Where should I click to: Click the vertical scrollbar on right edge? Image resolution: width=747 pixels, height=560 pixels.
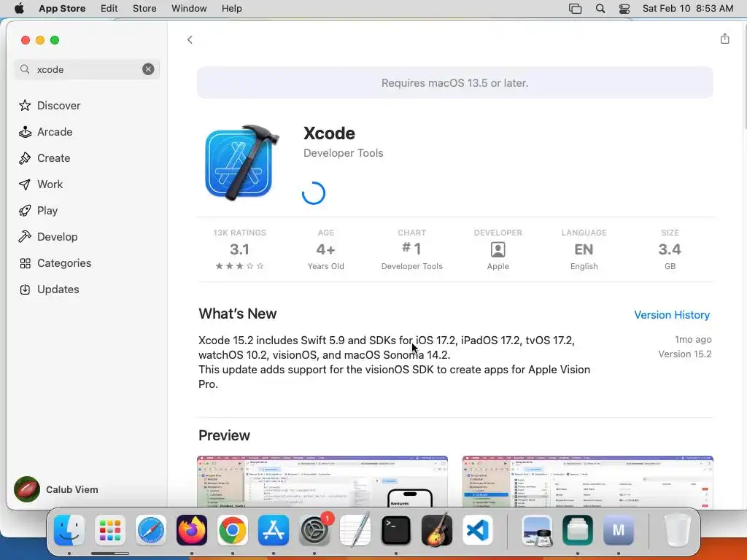(x=744, y=76)
